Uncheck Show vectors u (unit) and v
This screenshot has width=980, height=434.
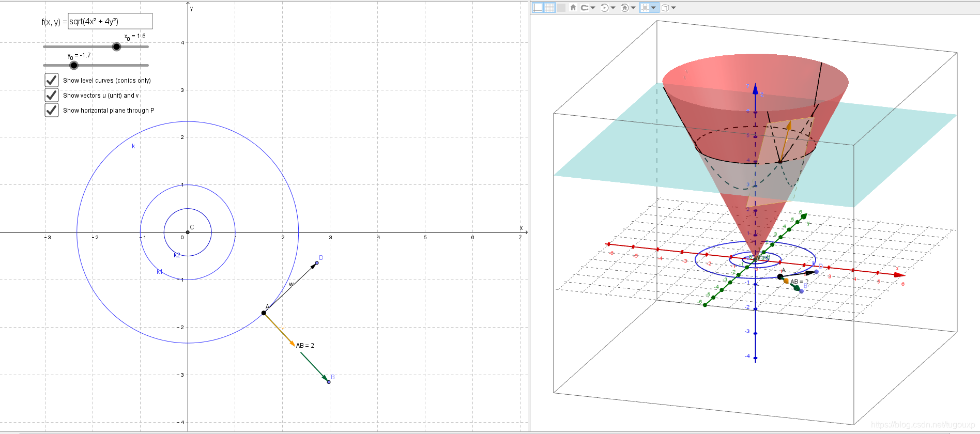click(51, 95)
